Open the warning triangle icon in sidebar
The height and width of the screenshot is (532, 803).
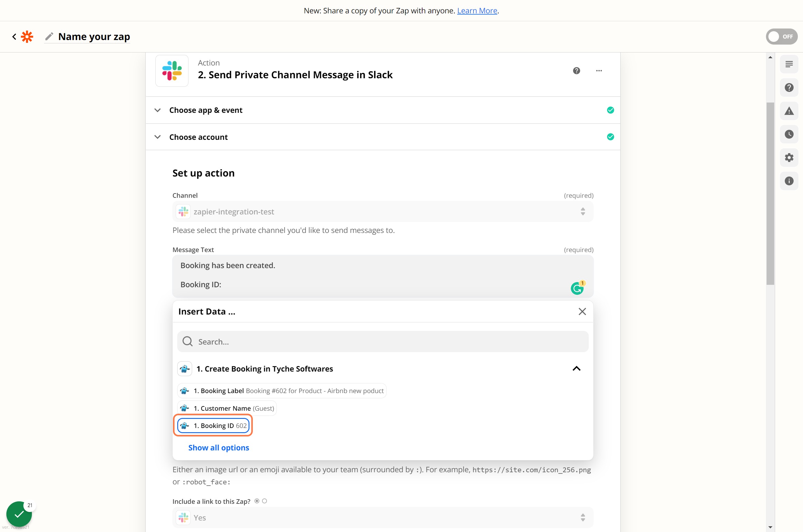tap(789, 111)
